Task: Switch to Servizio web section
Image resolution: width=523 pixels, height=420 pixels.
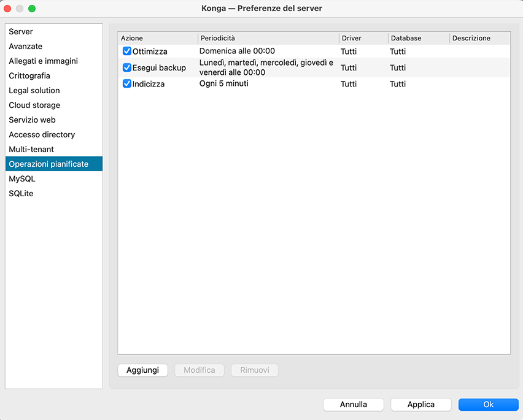Action: point(32,120)
